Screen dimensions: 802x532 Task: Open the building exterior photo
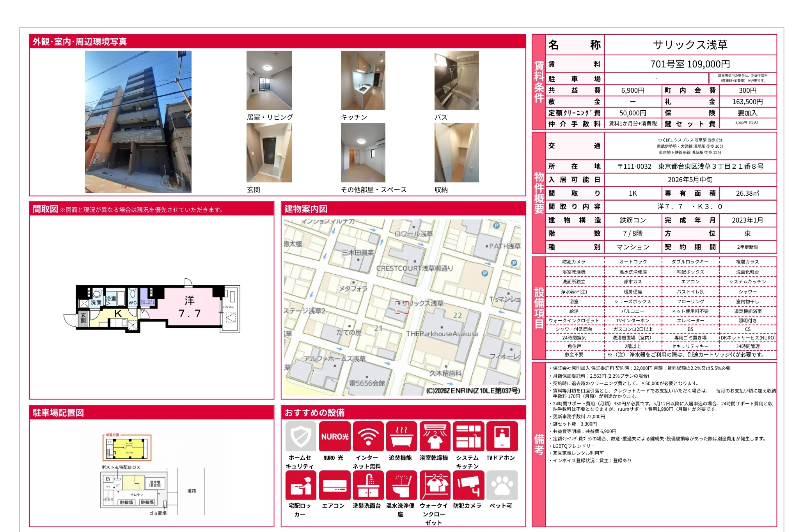click(x=138, y=122)
